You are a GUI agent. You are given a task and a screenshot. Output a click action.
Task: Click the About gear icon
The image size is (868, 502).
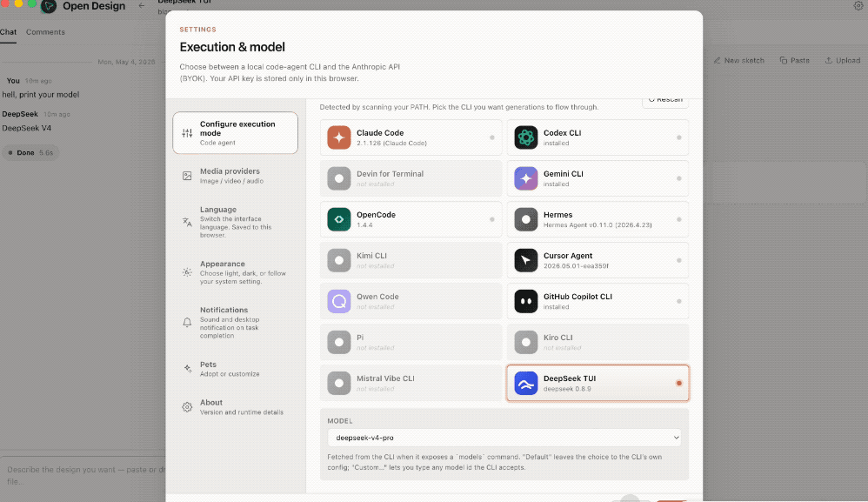pyautogui.click(x=187, y=407)
